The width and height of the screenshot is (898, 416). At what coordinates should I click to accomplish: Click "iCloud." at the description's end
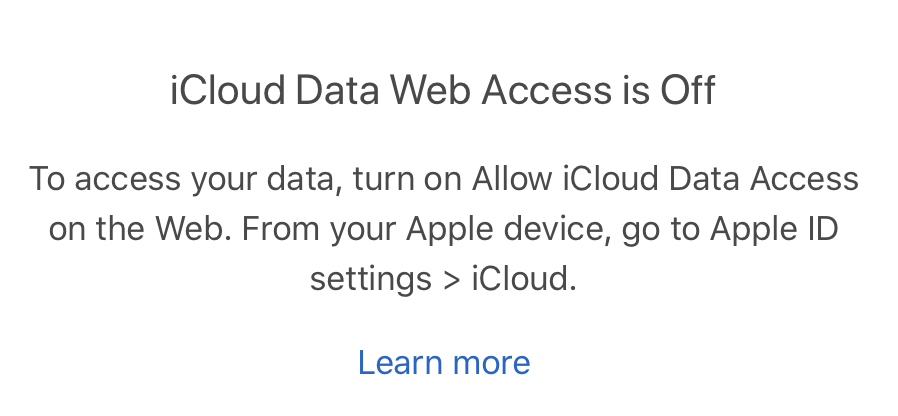(x=525, y=279)
